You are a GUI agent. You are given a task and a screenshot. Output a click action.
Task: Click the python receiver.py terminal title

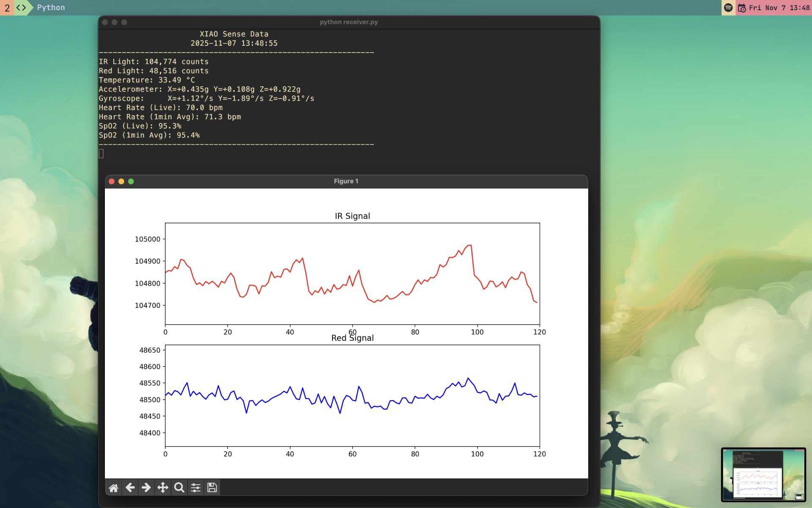point(349,22)
